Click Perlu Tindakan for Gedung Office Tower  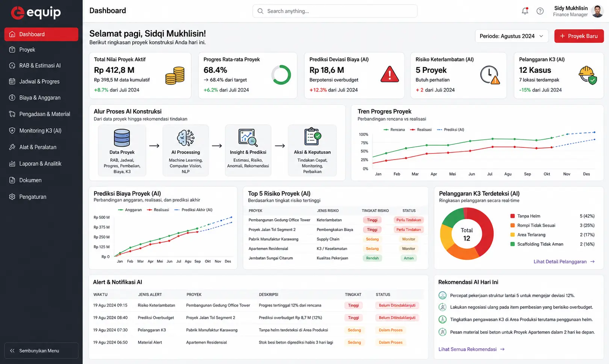408,220
